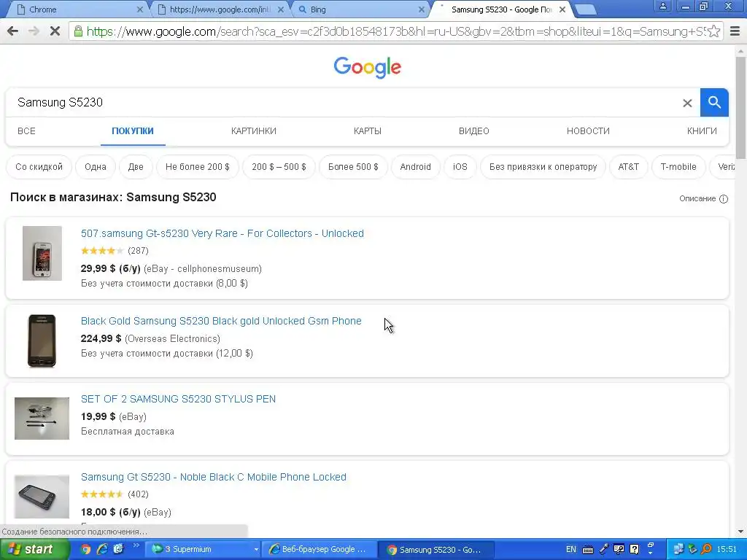This screenshot has width=747, height=560.
Task: Click the stylus pen set thumbnail
Action: [x=42, y=419]
